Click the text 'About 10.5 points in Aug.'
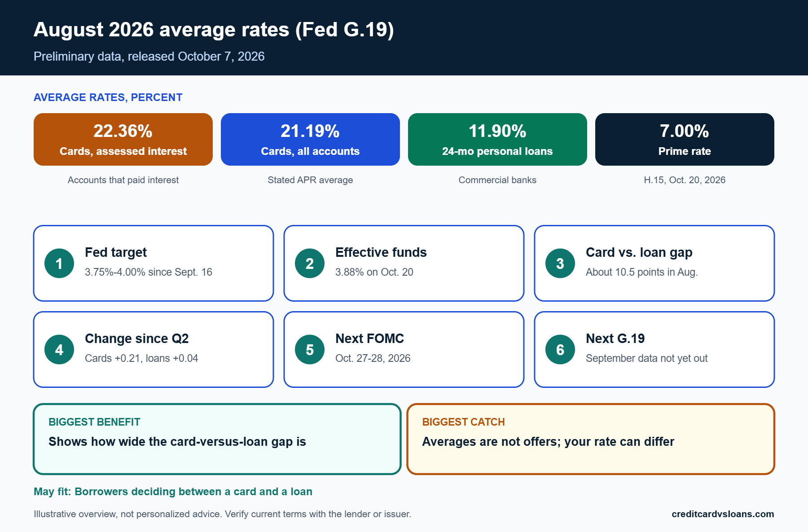The height and width of the screenshot is (532, 808). coord(642,272)
